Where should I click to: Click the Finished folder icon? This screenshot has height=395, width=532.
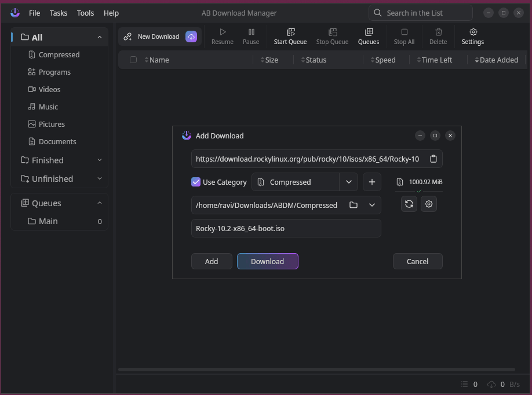point(24,160)
